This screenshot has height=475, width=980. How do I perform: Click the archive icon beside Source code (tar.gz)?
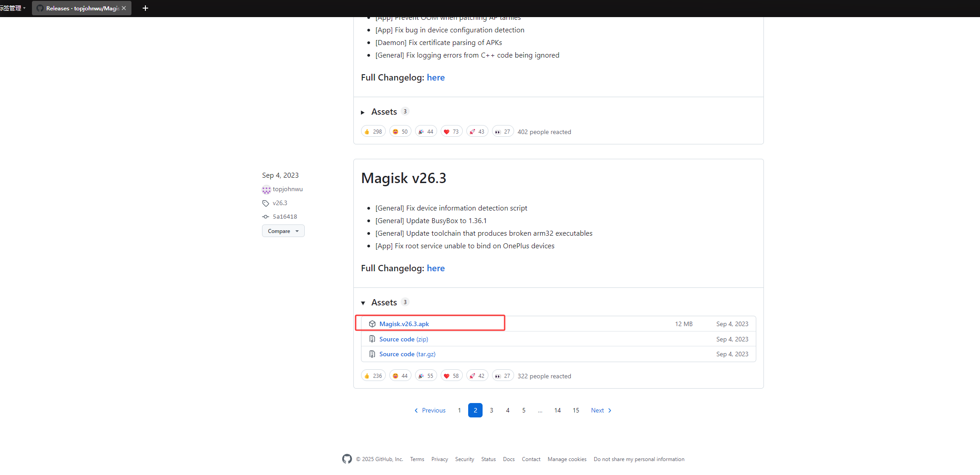pyautogui.click(x=372, y=354)
